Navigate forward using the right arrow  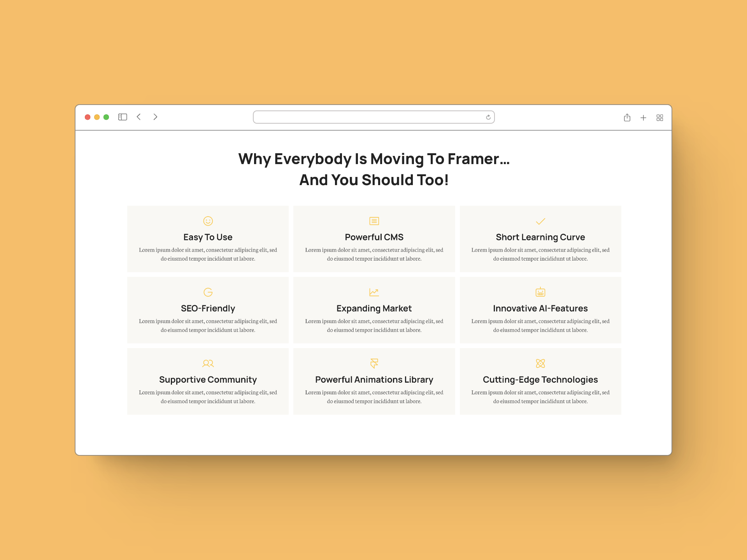pos(155,117)
